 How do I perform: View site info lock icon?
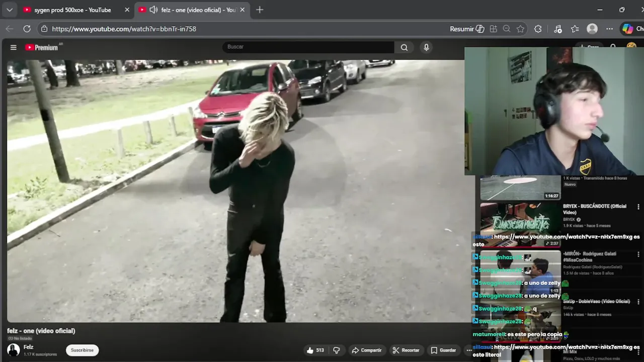point(44,29)
